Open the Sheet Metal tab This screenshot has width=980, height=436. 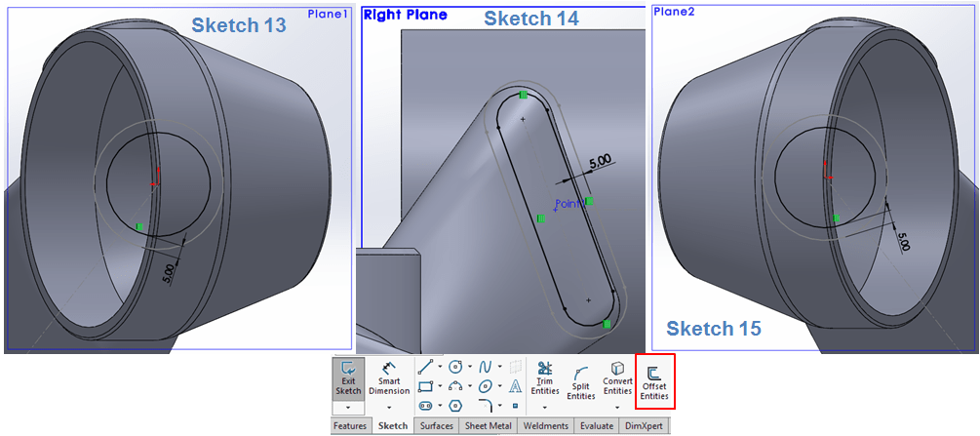coord(488,426)
